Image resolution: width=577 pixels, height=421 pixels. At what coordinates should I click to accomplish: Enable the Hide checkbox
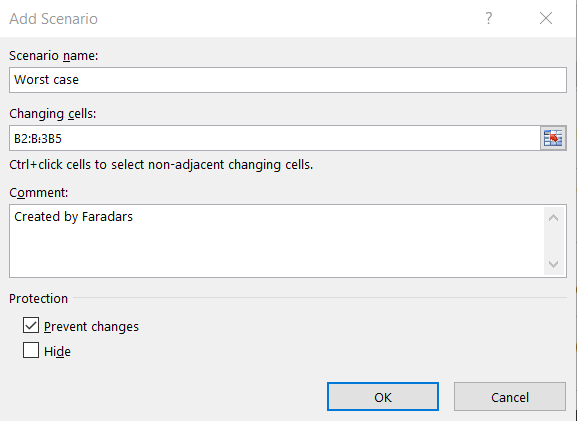pyautogui.click(x=31, y=350)
